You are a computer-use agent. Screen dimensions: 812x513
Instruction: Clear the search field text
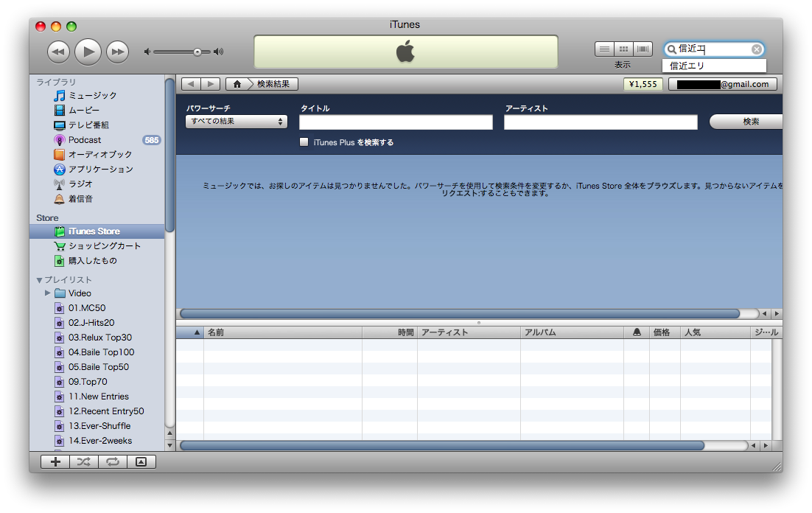757,49
